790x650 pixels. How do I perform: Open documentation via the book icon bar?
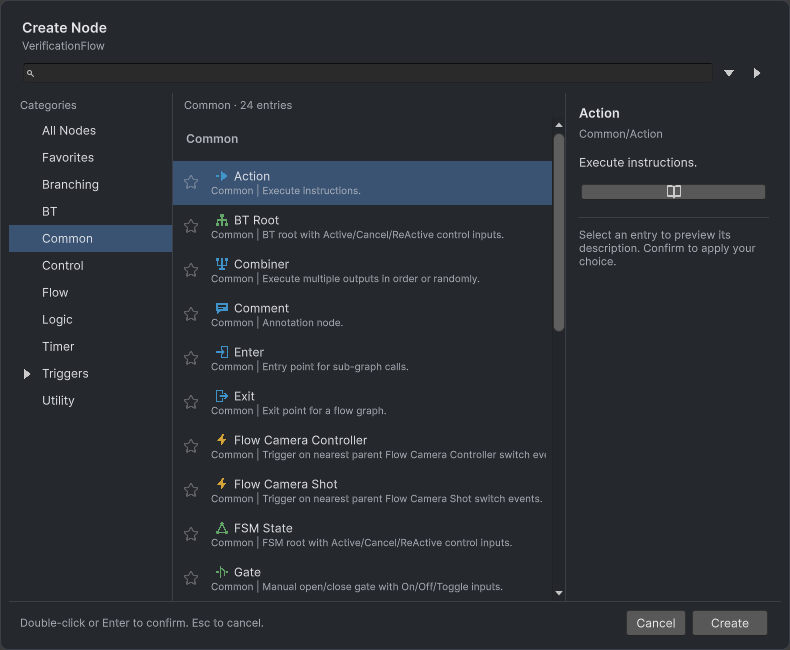pyautogui.click(x=673, y=191)
